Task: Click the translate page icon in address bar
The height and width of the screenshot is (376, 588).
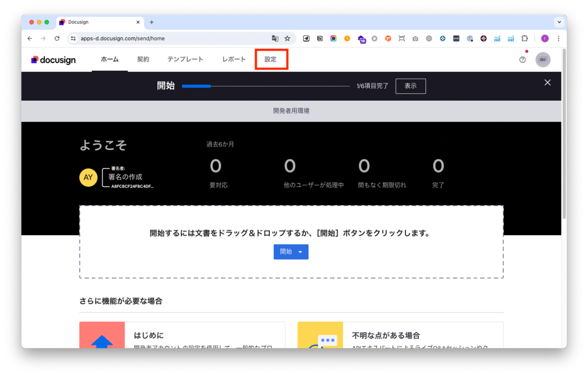Action: coord(275,39)
